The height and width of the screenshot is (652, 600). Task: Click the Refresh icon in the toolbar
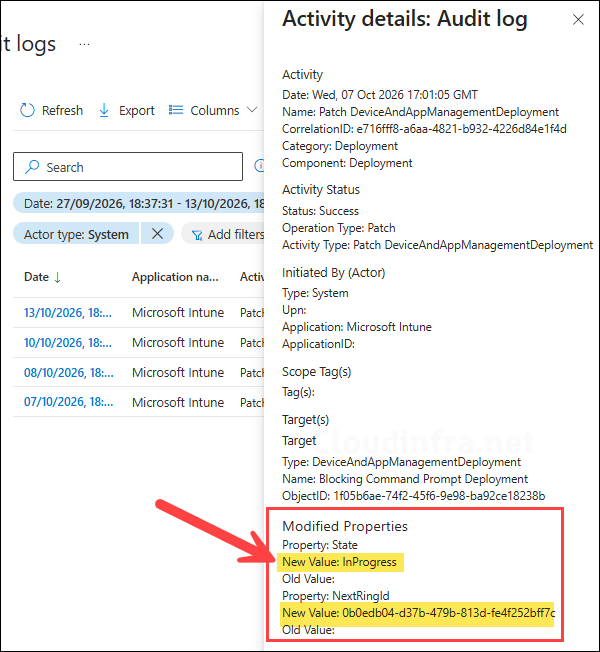pos(27,110)
